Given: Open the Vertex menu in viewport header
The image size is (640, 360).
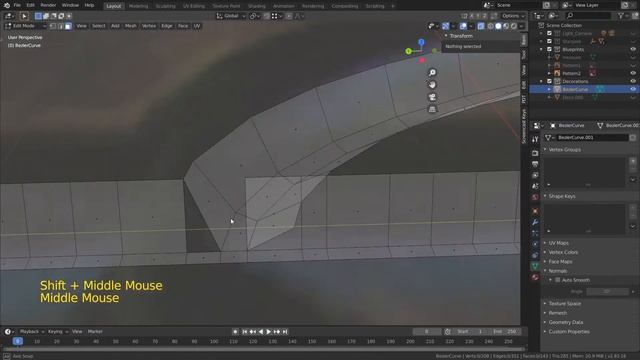Looking at the screenshot, I should tap(149, 26).
